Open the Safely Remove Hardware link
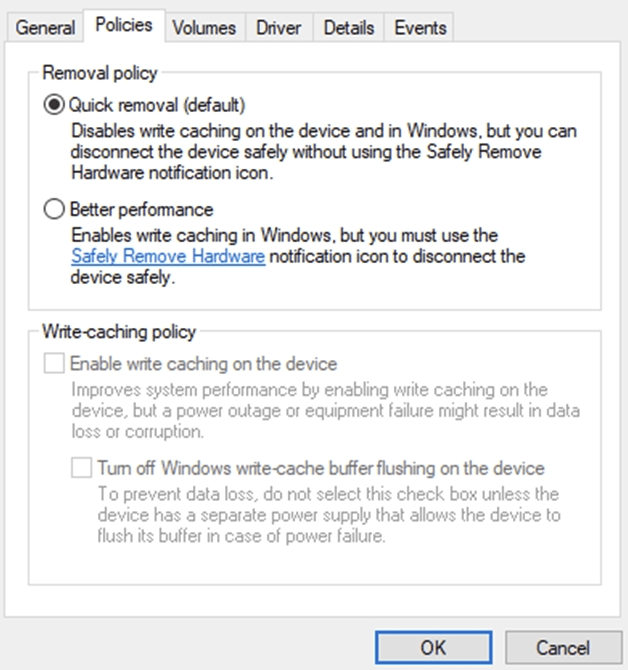This screenshot has width=628, height=670. pos(168,256)
